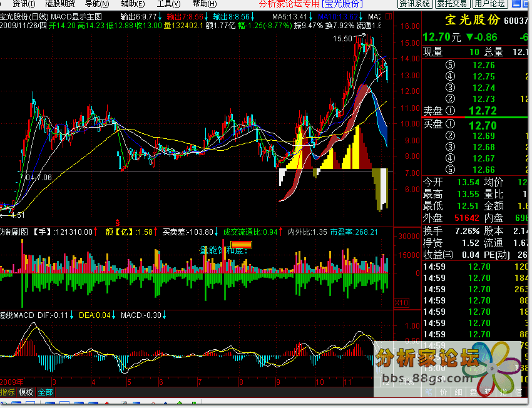The width and height of the screenshot is (532, 408).
Task: Click the 用户论坛 button
Action: click(490, 4)
